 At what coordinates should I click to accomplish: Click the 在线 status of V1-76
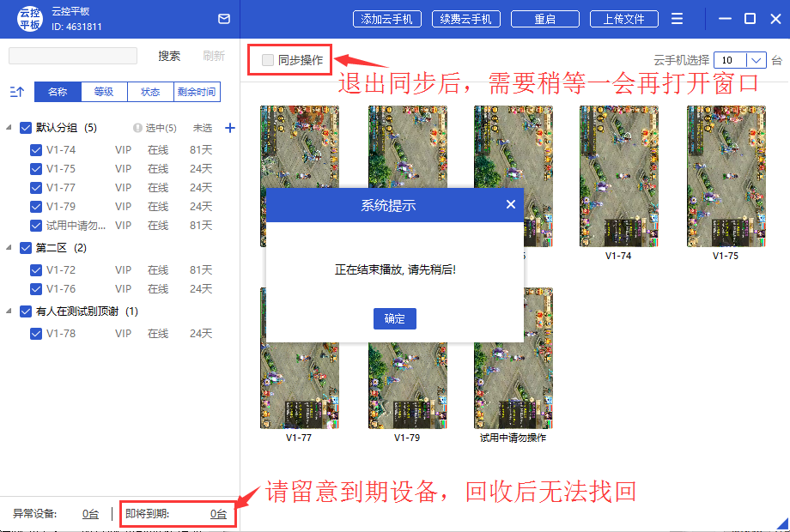click(158, 289)
